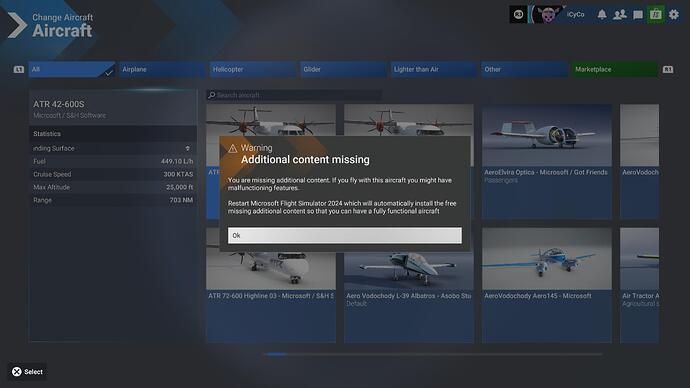Click the warning triangle icon in dialog
Screen dimensions: 690x388
pos(232,149)
